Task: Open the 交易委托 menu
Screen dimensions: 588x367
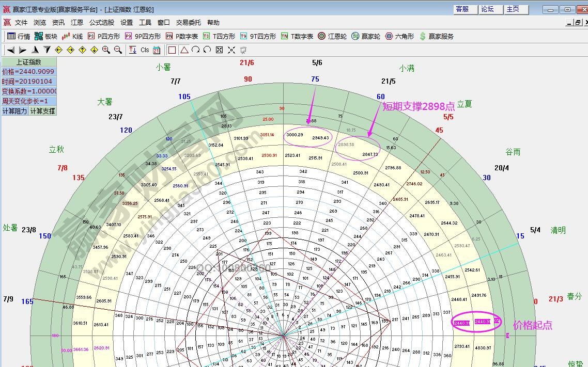Action: pos(189,23)
